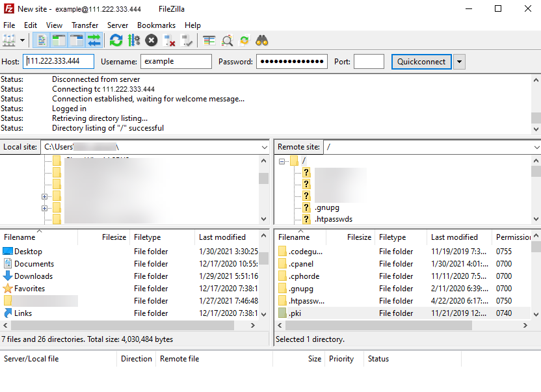Open the Bookmarks menu
The image size is (541, 392).
pos(156,25)
